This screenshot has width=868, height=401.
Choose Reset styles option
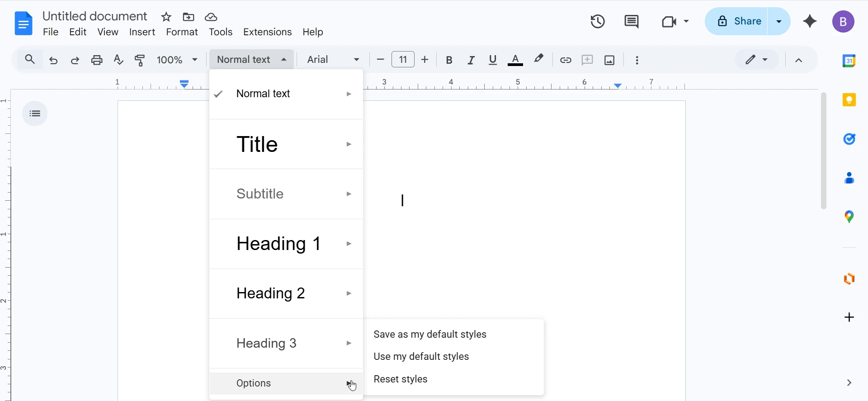(x=401, y=379)
